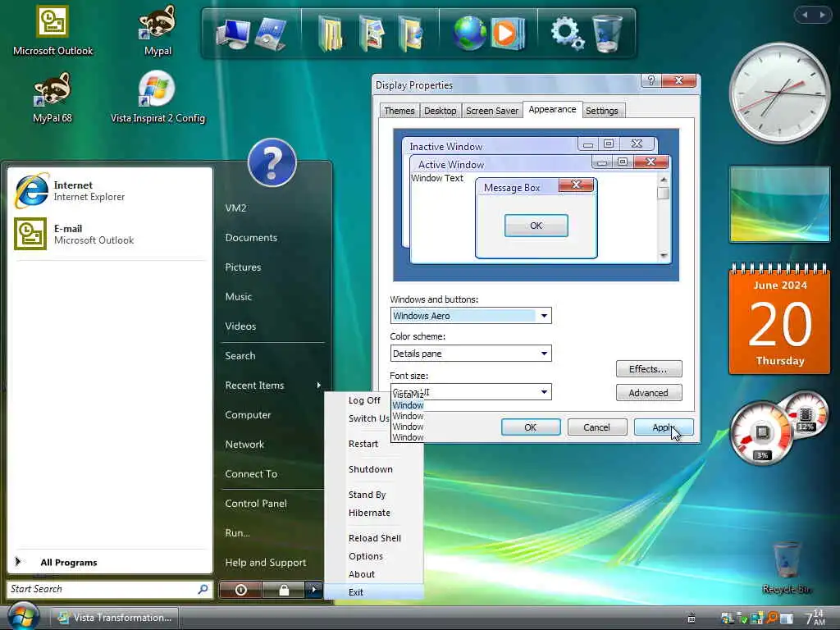Click the start menu lock button
The width and height of the screenshot is (840, 630).
point(283,590)
